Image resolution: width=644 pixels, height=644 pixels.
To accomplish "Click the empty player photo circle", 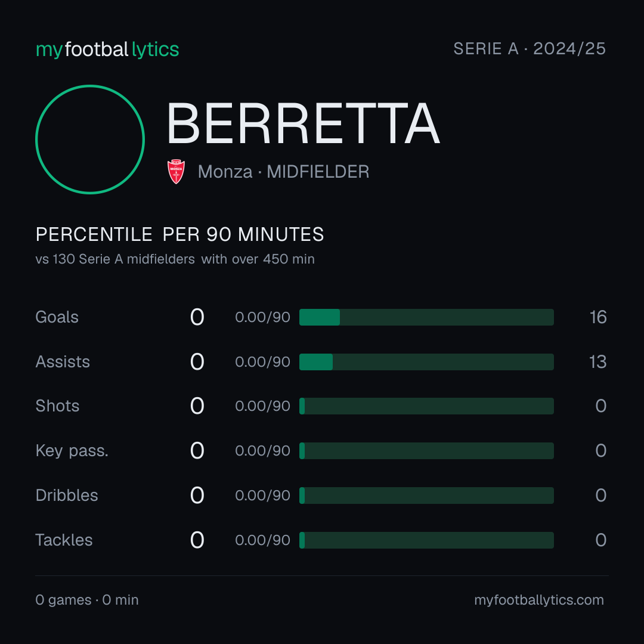I will [x=90, y=139].
